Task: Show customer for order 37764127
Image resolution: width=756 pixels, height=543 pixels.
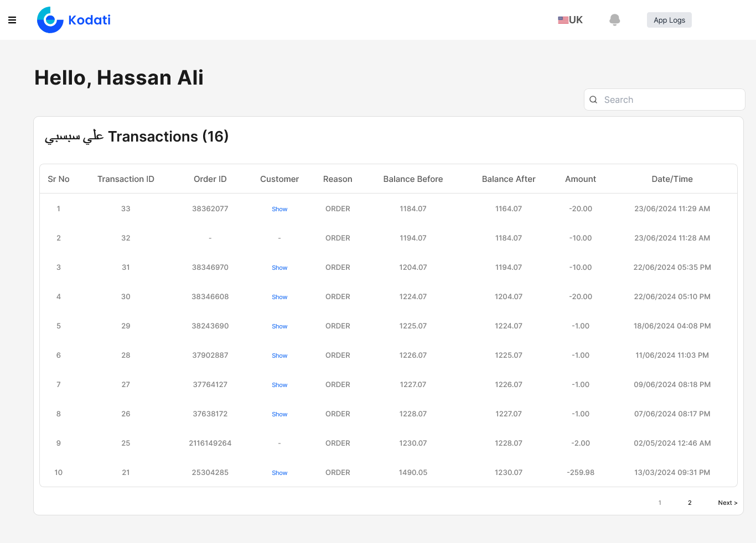Action: tap(279, 385)
